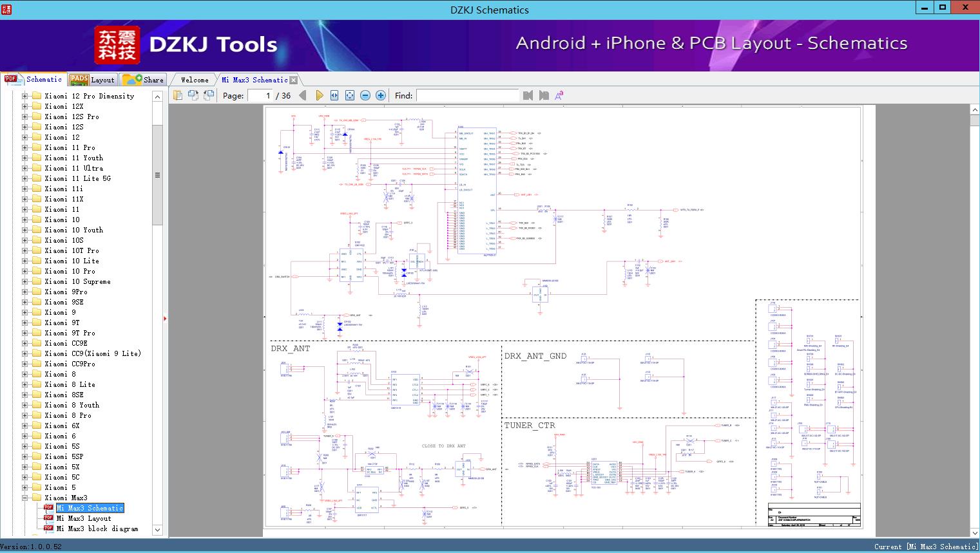This screenshot has height=553, width=980.
Task: Zoom in using the plus icon
Action: click(x=381, y=95)
